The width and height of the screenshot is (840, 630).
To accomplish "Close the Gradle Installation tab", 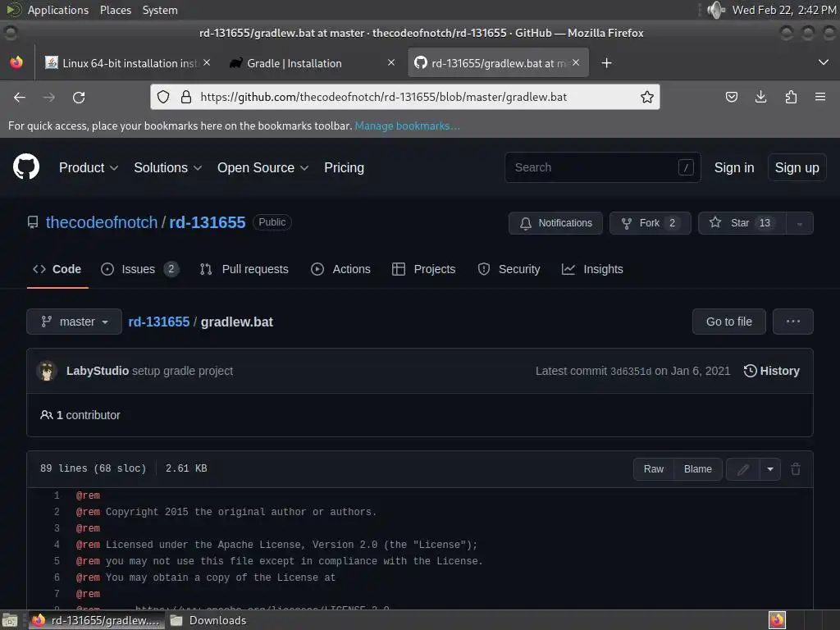I will pyautogui.click(x=391, y=62).
